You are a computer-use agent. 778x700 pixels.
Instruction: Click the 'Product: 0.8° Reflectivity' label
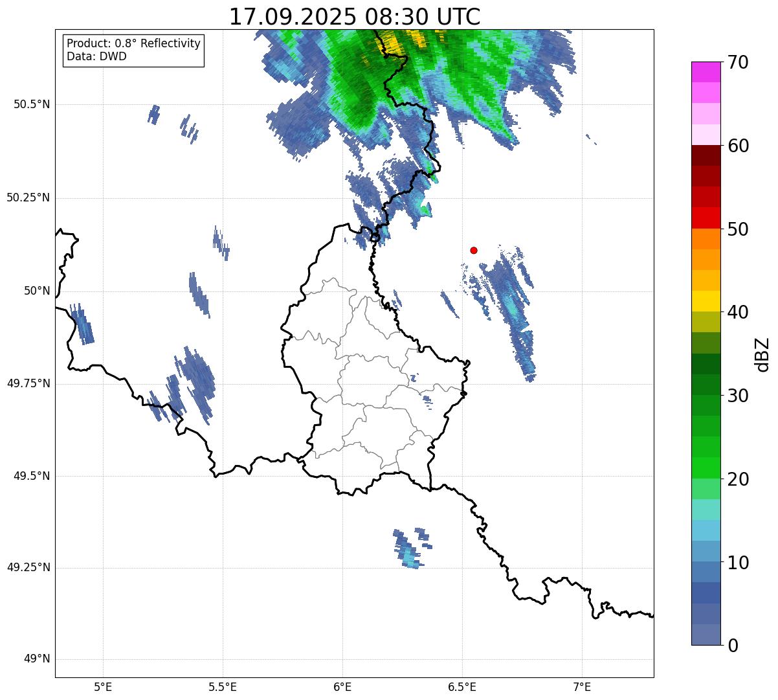point(133,43)
